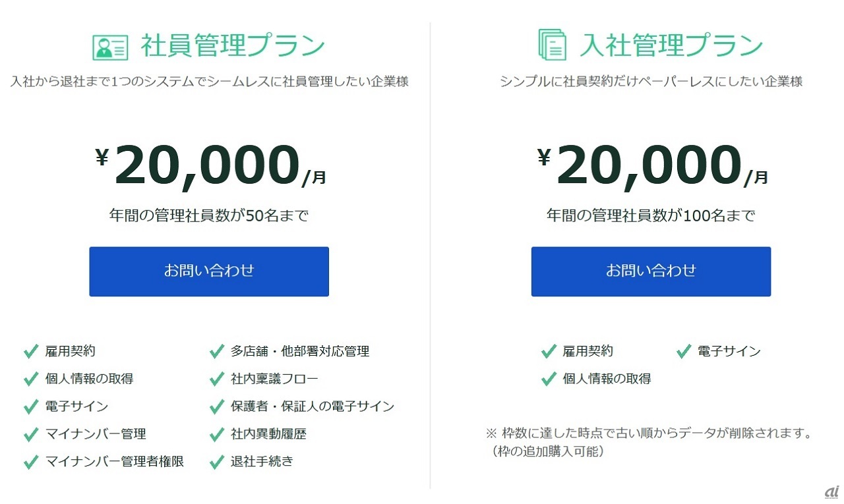
Task: Click the ai watermark logo
Action: coord(831,492)
